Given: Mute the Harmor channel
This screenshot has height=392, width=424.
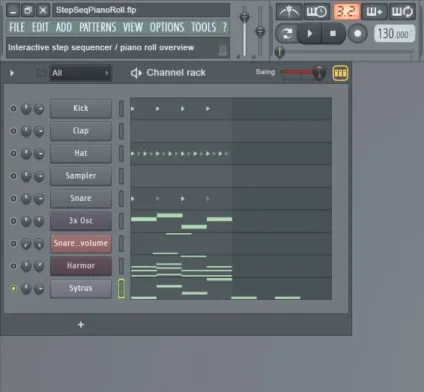Looking at the screenshot, I should (13, 266).
